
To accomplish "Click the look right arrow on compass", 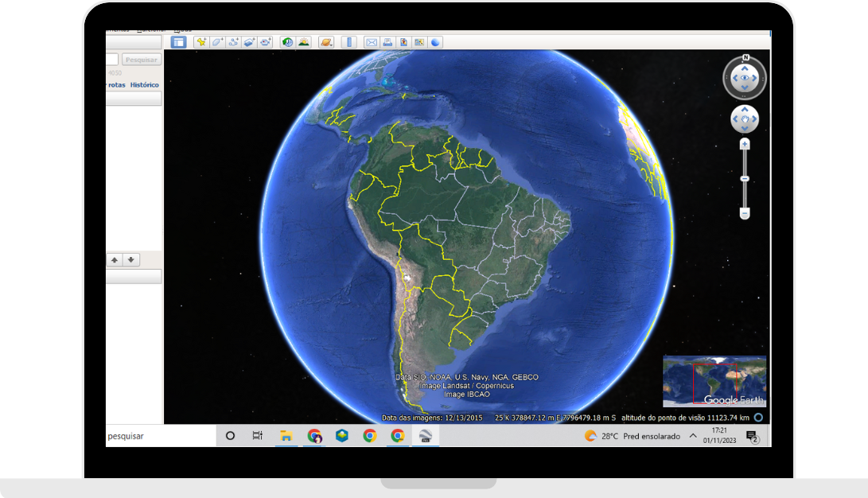I will (754, 78).
